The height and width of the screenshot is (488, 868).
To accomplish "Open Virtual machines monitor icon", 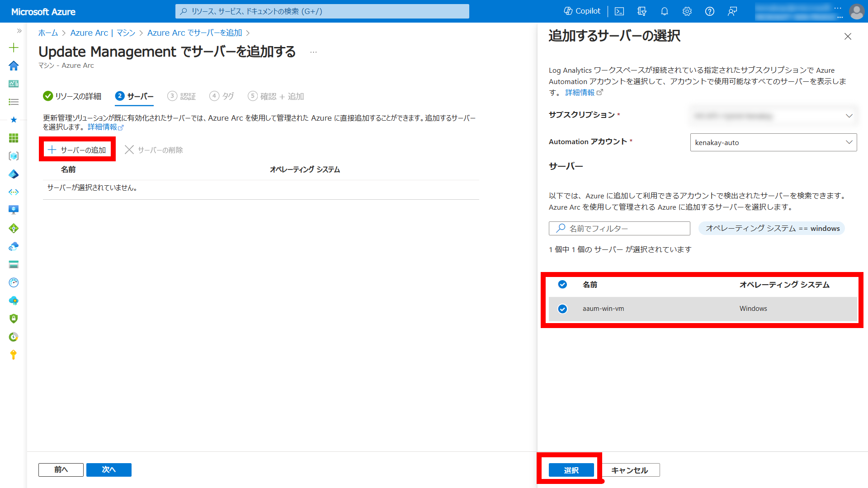I will [14, 210].
